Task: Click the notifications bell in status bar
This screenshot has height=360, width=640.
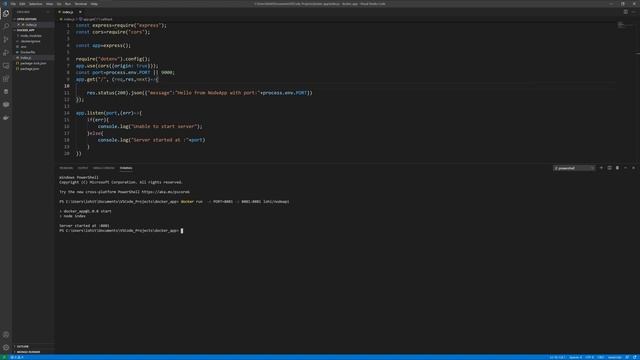Action: [635, 357]
